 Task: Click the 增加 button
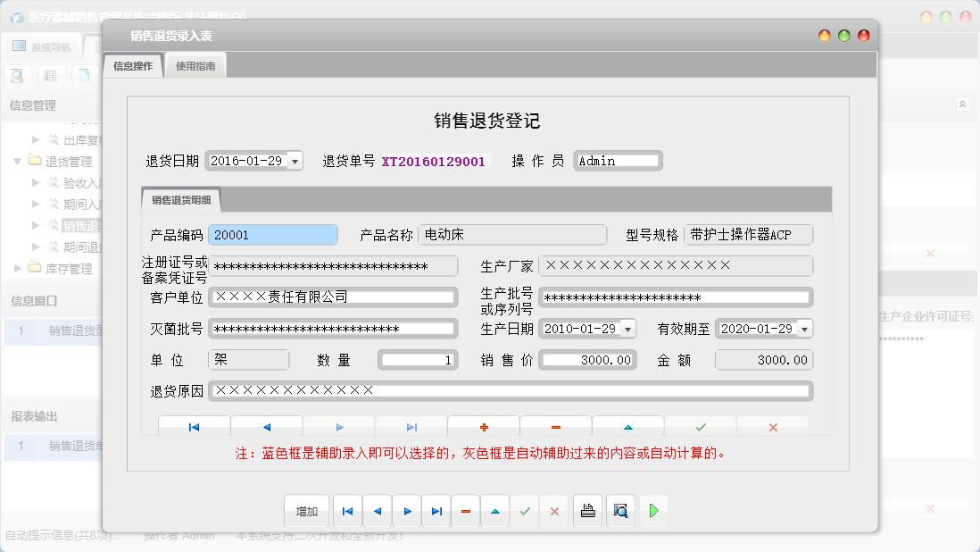(x=306, y=511)
